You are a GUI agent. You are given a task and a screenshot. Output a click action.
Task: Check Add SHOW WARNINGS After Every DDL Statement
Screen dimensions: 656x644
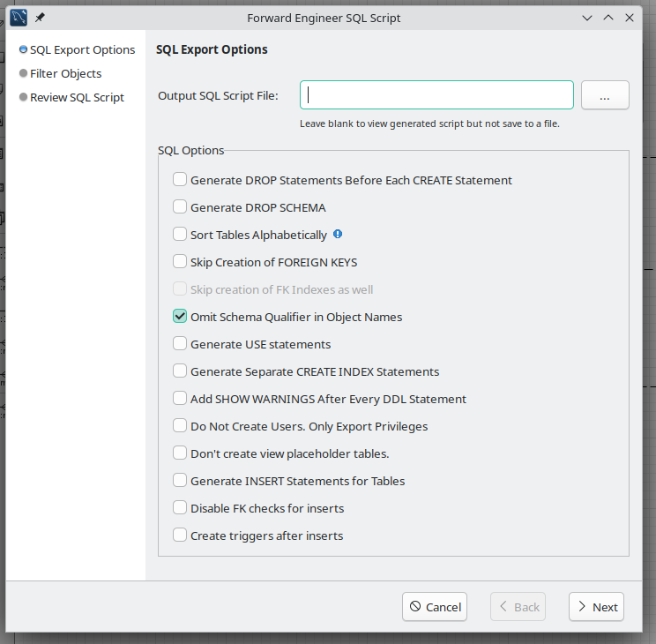(x=180, y=399)
